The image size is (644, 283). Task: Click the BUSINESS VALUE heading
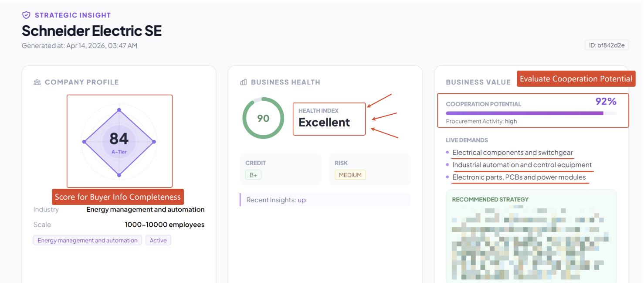click(x=478, y=82)
